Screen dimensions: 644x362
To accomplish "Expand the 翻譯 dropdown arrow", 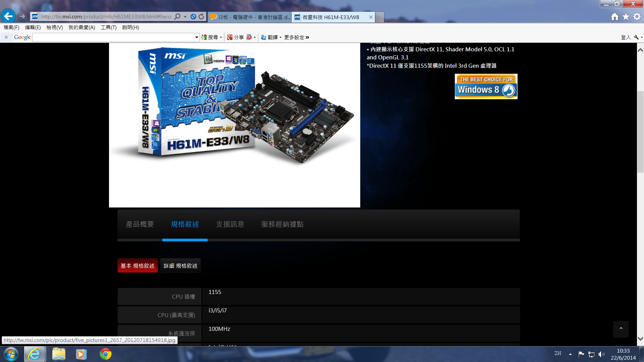I will point(280,37).
